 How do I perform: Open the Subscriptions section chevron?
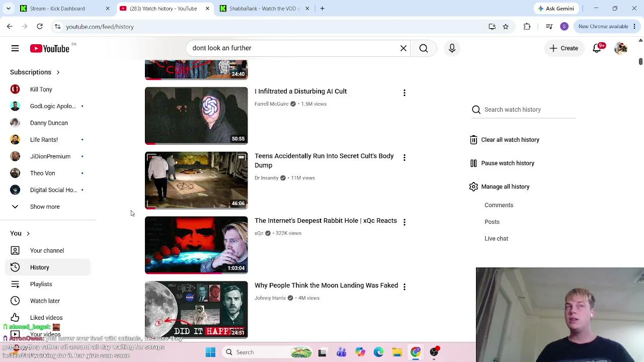tap(58, 72)
